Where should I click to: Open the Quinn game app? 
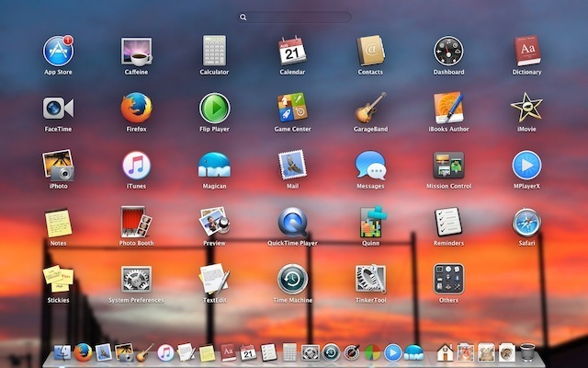pos(372,222)
